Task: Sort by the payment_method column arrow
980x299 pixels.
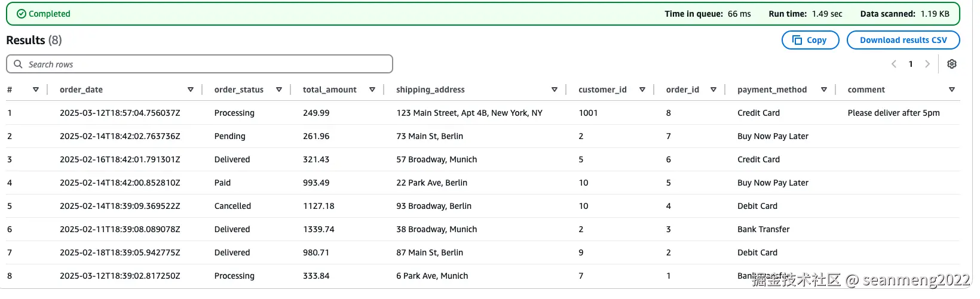Action: click(x=824, y=90)
